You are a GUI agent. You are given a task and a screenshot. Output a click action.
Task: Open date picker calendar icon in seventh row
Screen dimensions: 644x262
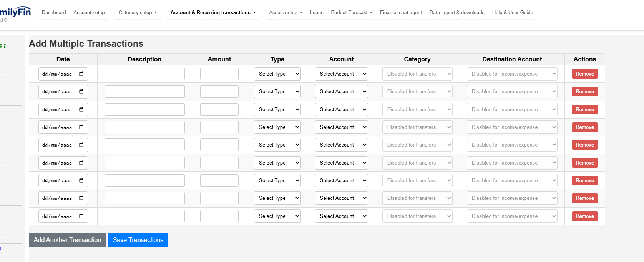[x=81, y=180]
